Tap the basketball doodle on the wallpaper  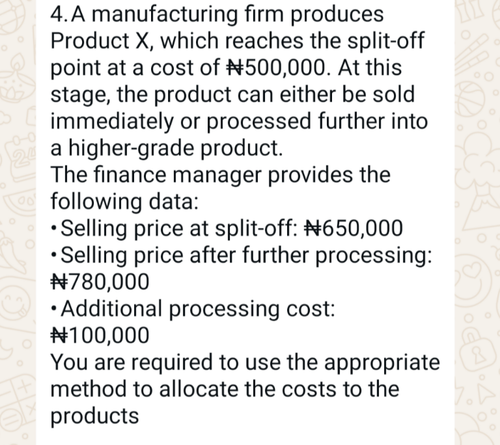pos(470,100)
